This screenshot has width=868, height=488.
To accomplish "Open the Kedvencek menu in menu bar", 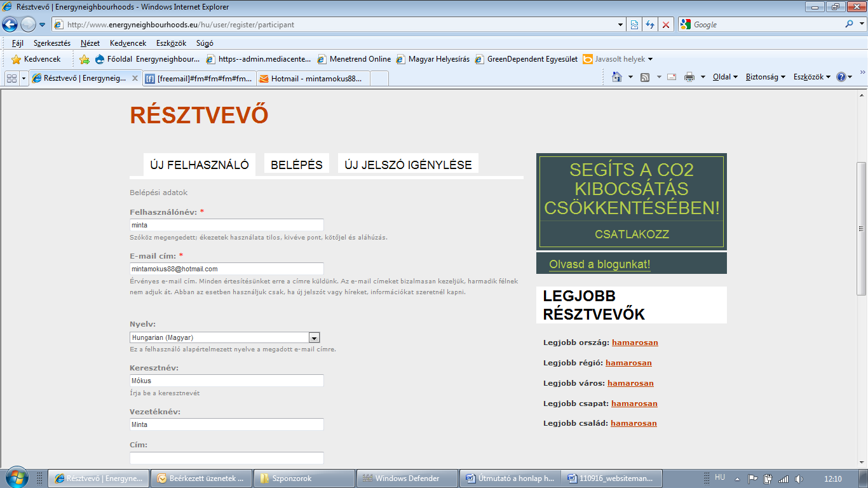I will [128, 43].
